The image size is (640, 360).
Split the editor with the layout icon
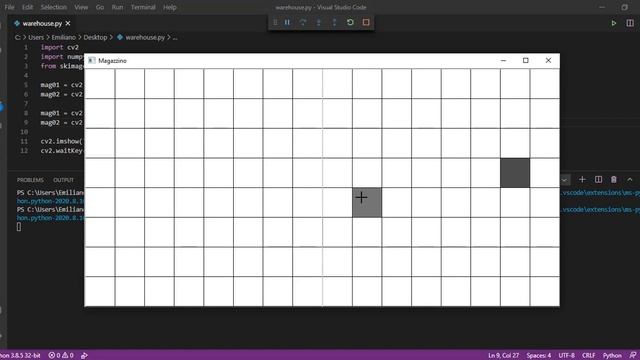coord(630,23)
